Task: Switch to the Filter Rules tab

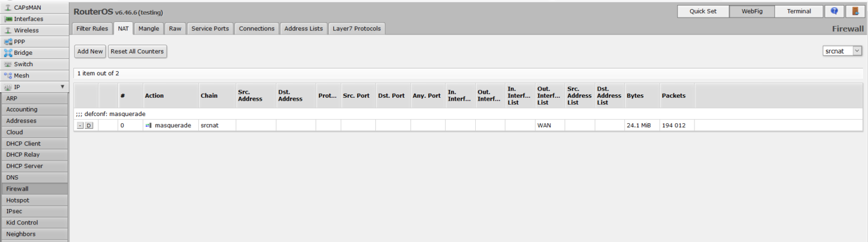Action: tap(92, 28)
